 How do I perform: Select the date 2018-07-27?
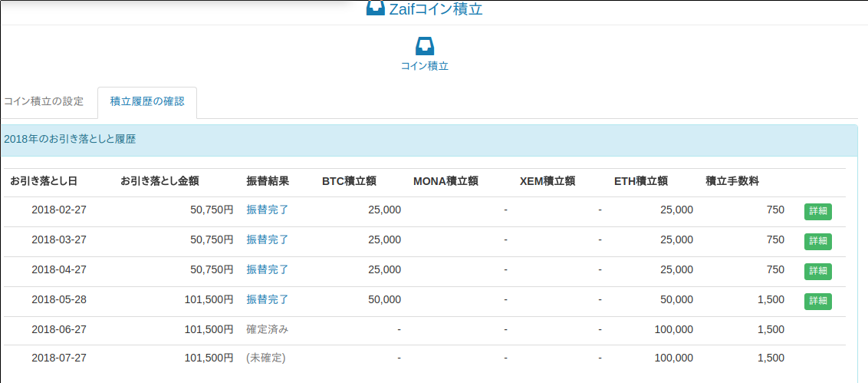coord(59,358)
